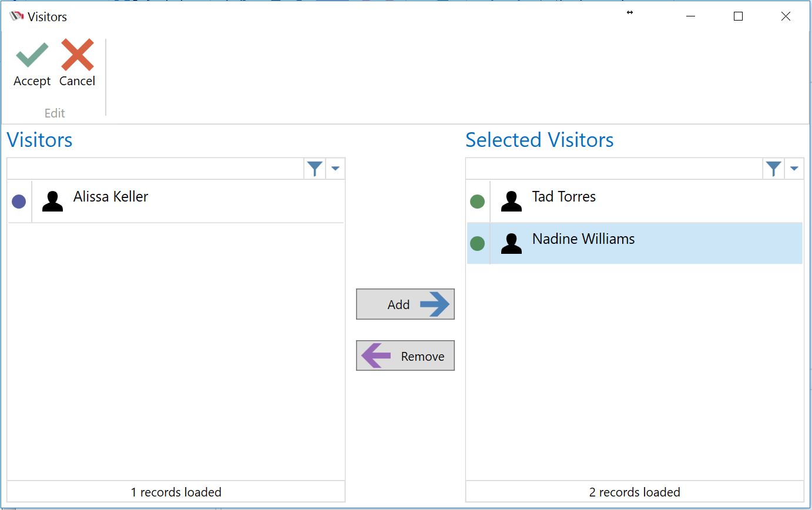Close the Visitors window

[x=786, y=16]
